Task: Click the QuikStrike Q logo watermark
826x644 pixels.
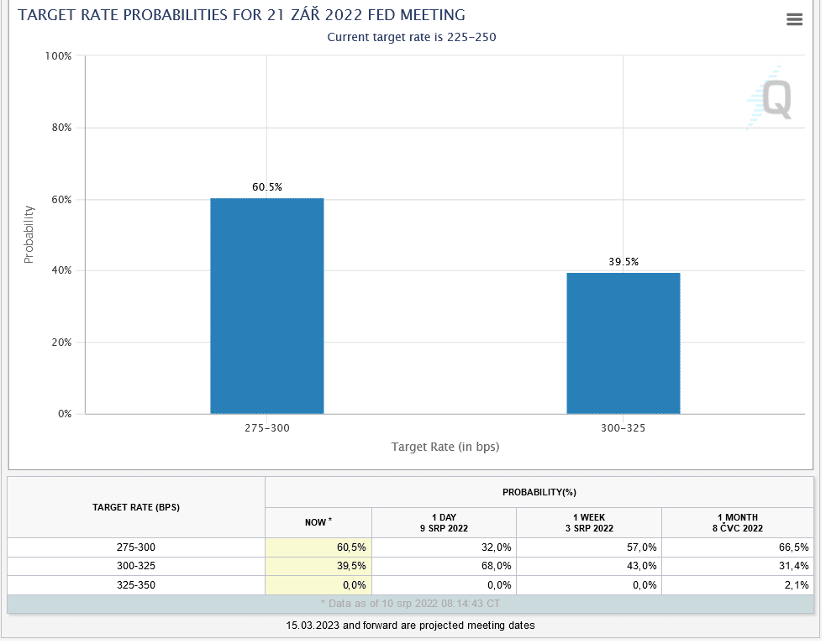Action: 771,99
